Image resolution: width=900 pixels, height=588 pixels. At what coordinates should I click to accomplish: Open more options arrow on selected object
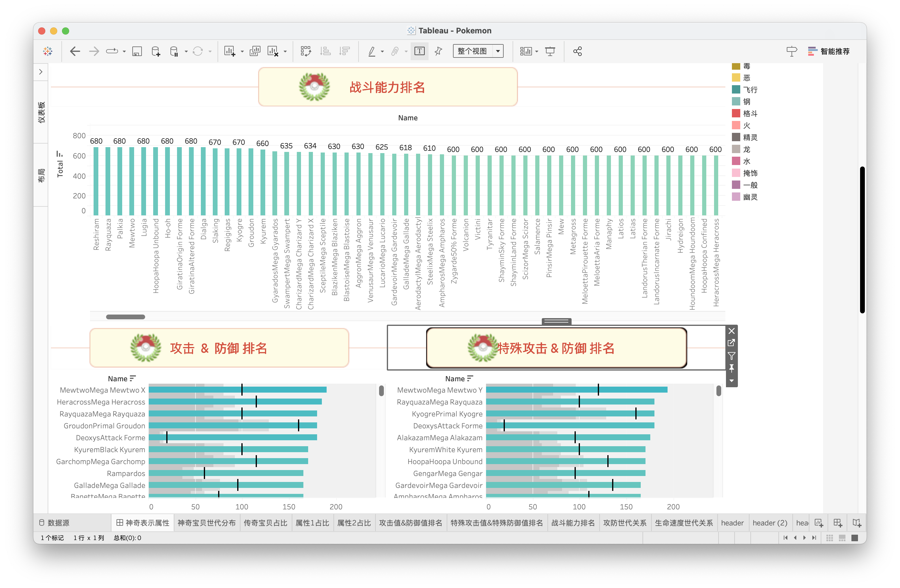click(x=732, y=381)
